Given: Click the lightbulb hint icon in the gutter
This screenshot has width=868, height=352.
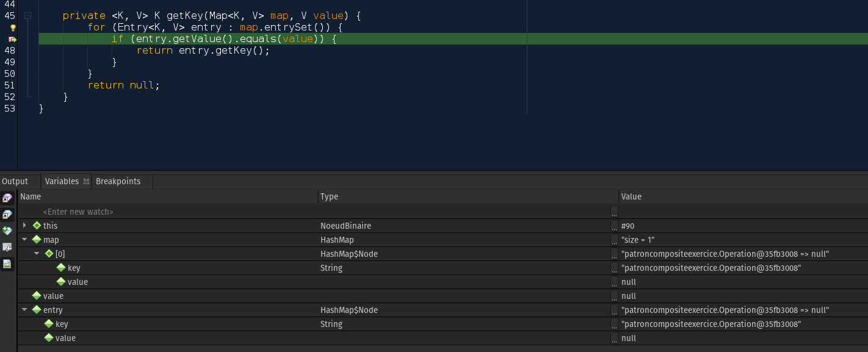Looking at the screenshot, I should point(12,27).
